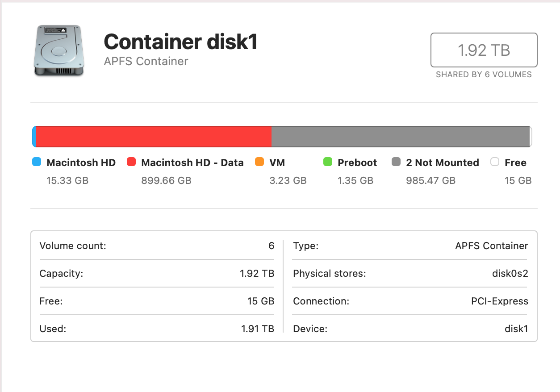560x392 pixels.
Task: Click the gray segment of the usage bar
Action: [400, 137]
